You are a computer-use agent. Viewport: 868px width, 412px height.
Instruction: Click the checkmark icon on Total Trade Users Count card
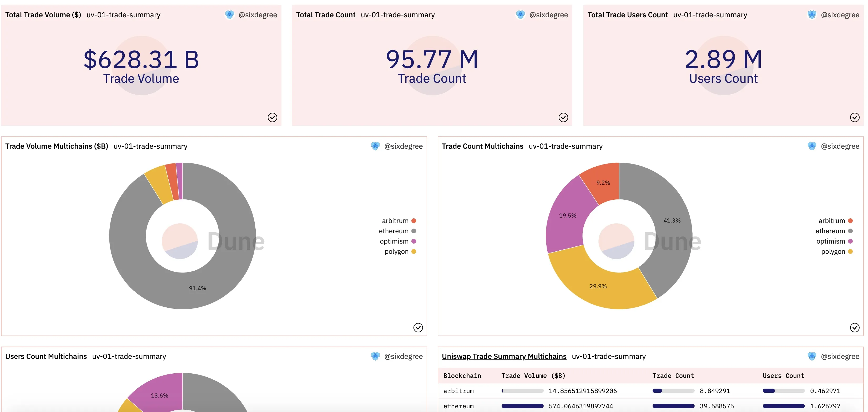tap(855, 117)
